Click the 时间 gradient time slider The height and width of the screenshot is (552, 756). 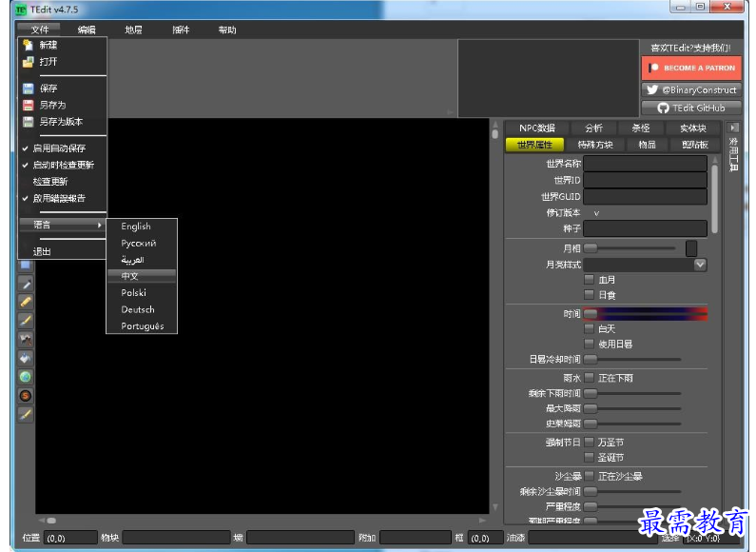pos(645,314)
